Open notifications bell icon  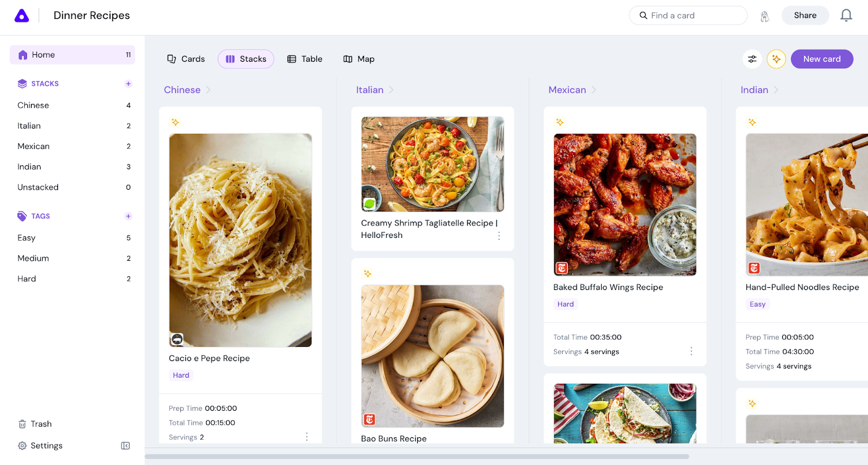point(846,16)
